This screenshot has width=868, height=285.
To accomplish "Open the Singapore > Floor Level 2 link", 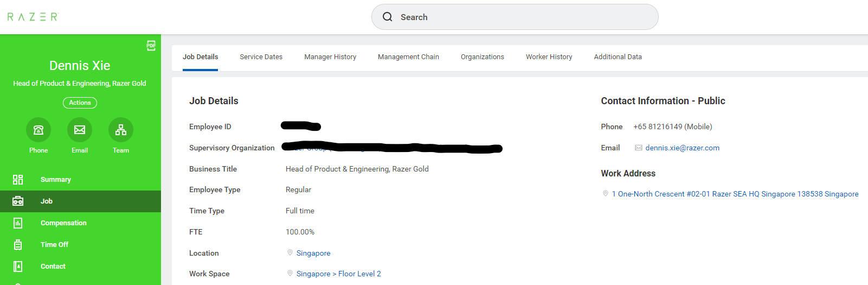I will point(338,274).
